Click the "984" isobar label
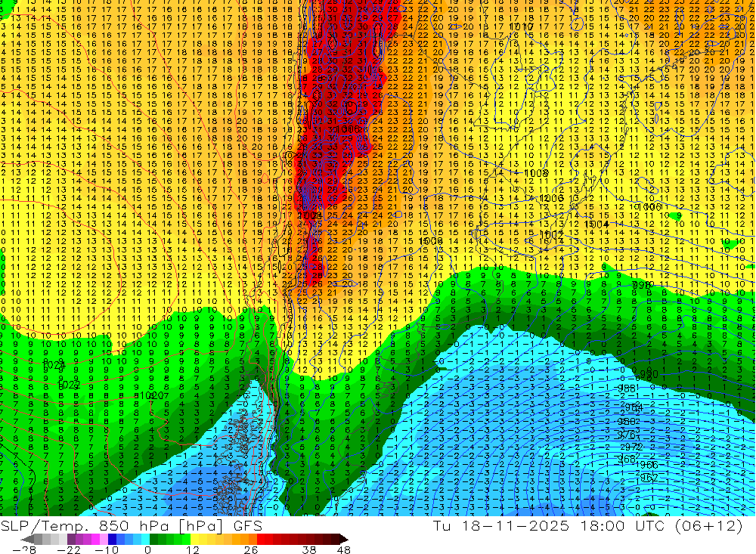The image size is (756, 554). click(x=634, y=408)
